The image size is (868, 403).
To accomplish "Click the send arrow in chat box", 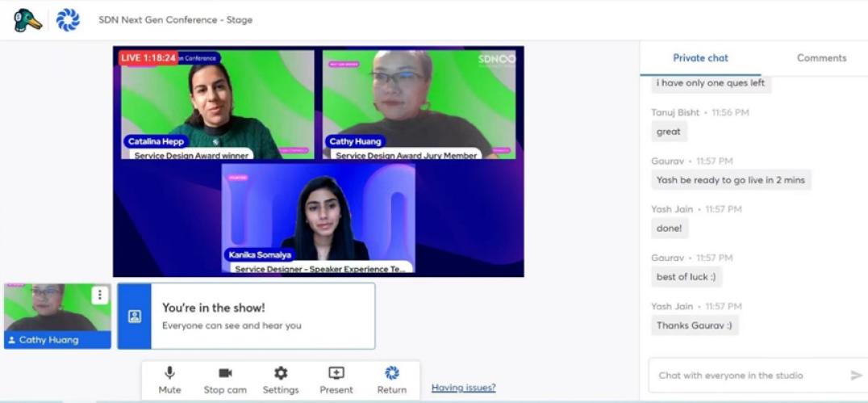I will 856,376.
